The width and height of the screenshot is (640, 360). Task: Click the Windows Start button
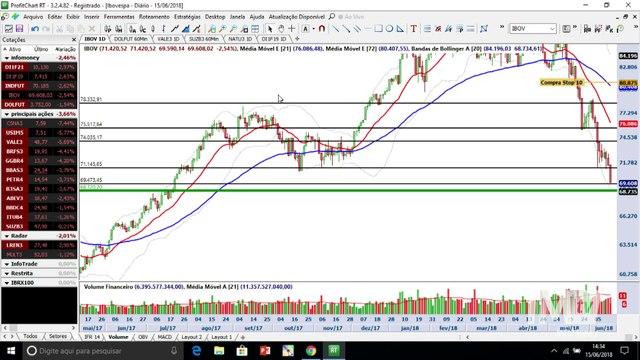(x=11, y=351)
